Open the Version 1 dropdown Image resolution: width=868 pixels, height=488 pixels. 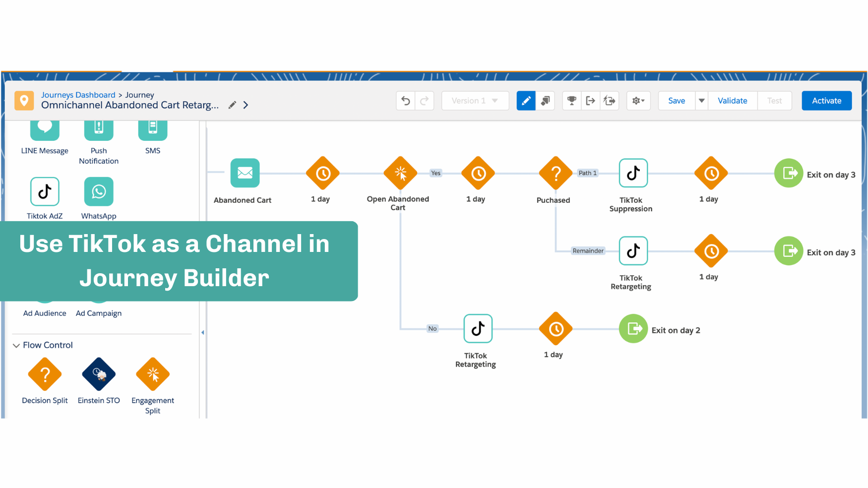[x=475, y=101]
